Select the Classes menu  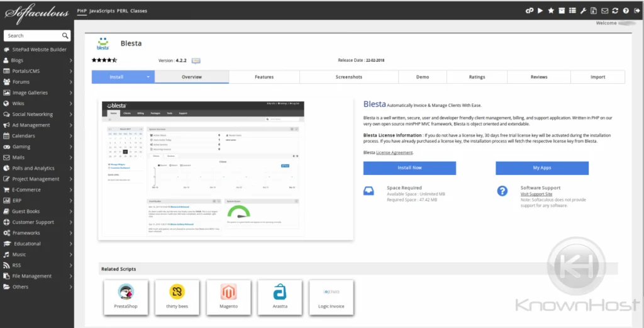pos(138,11)
